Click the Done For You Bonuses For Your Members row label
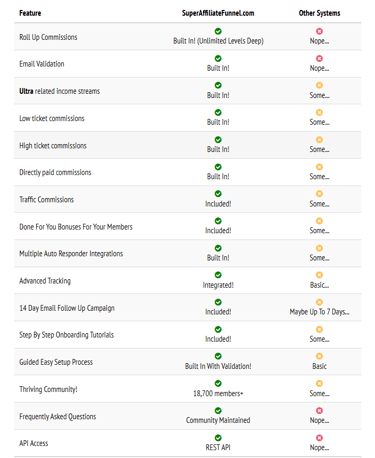The image size is (375, 458). [x=76, y=227]
